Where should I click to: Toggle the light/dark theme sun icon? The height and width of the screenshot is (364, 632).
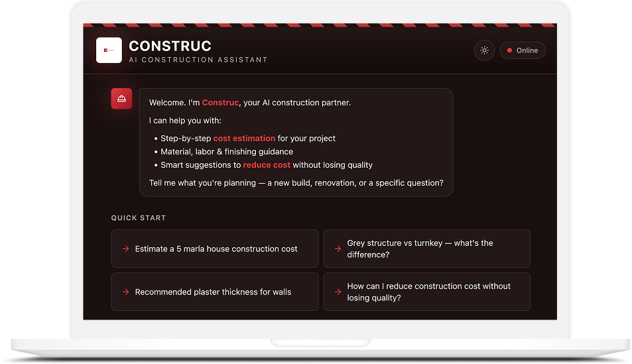484,50
